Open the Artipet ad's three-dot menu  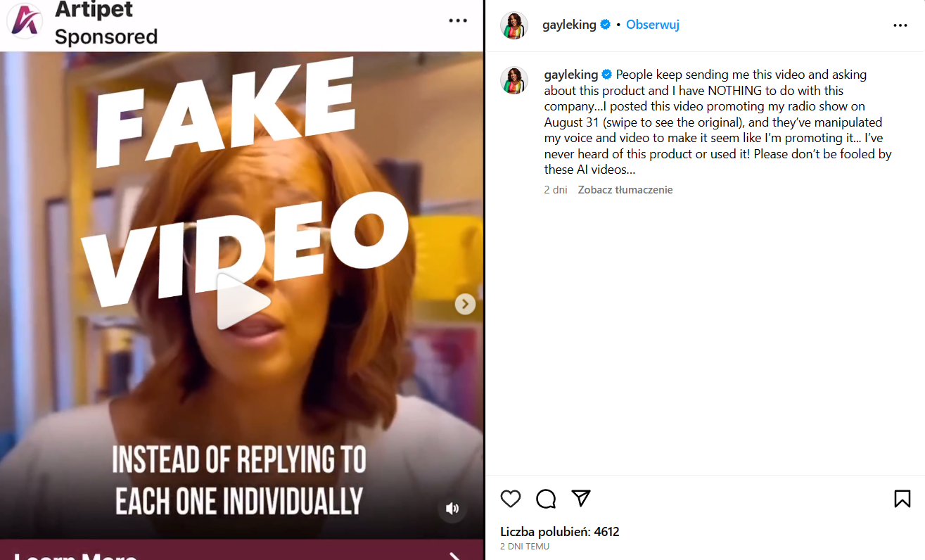(x=458, y=20)
